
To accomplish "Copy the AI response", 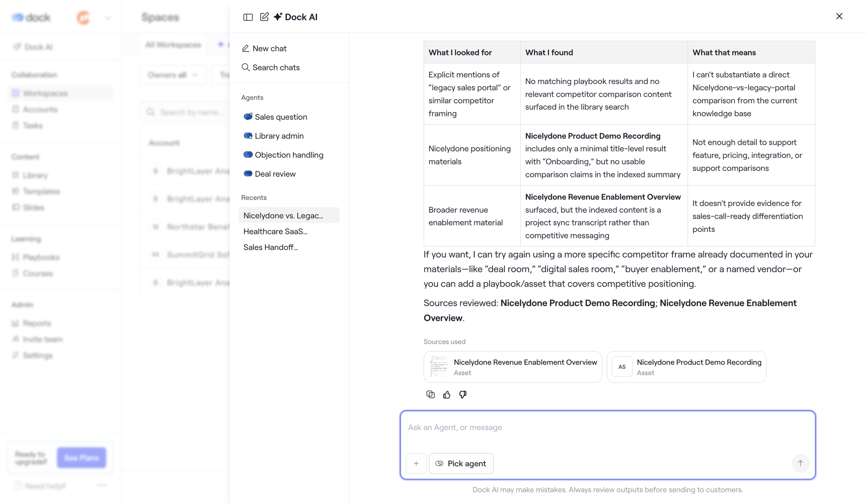I will point(430,395).
